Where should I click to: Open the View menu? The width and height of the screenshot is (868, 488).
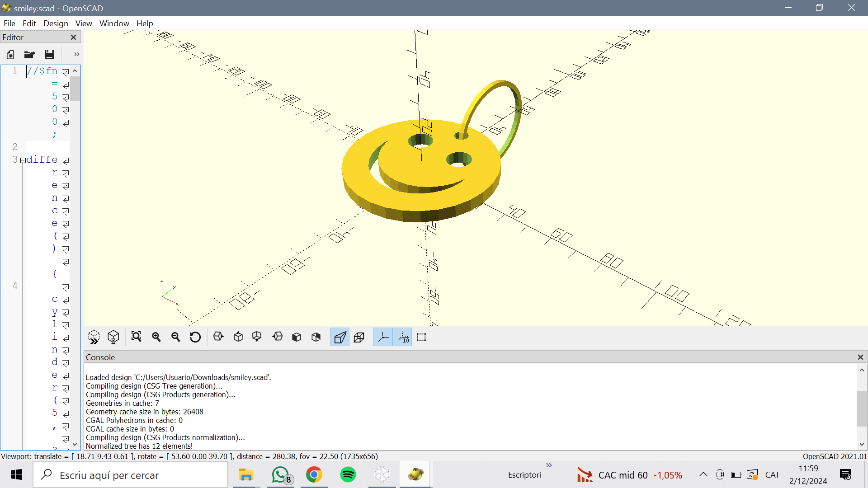coord(84,23)
